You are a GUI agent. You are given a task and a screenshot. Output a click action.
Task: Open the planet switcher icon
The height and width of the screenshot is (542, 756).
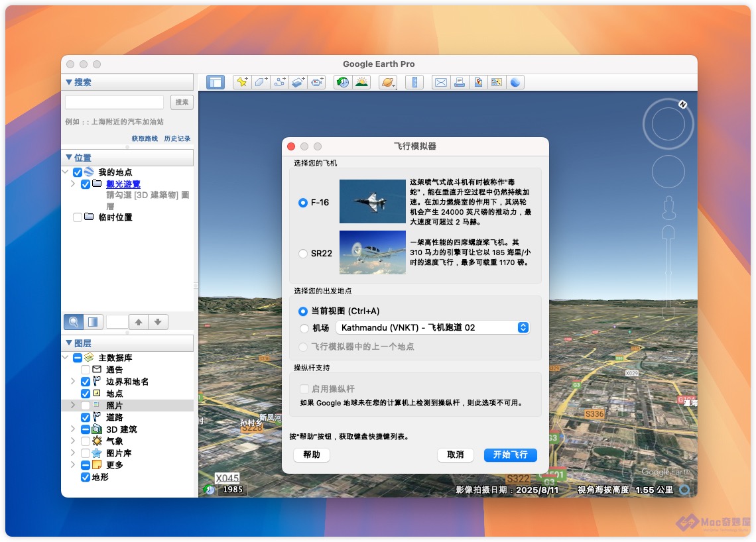(388, 82)
